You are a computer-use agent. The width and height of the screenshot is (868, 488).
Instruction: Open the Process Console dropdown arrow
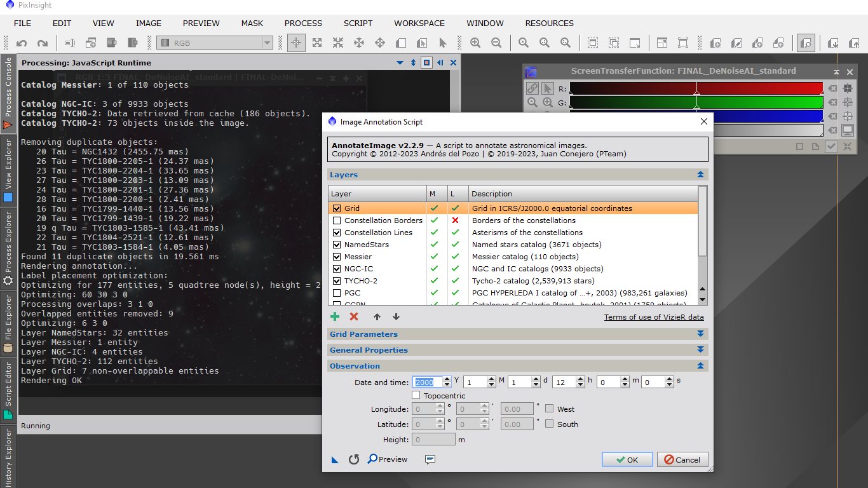coord(400,62)
